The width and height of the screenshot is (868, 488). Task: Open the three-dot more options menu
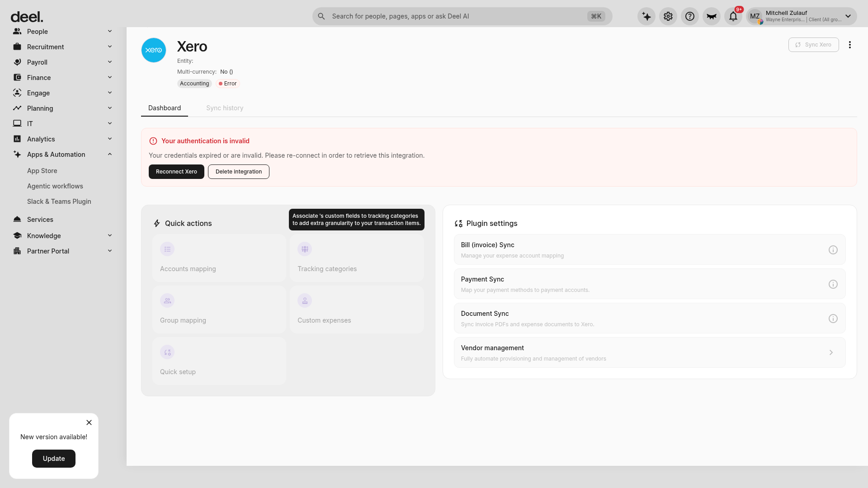[850, 45]
